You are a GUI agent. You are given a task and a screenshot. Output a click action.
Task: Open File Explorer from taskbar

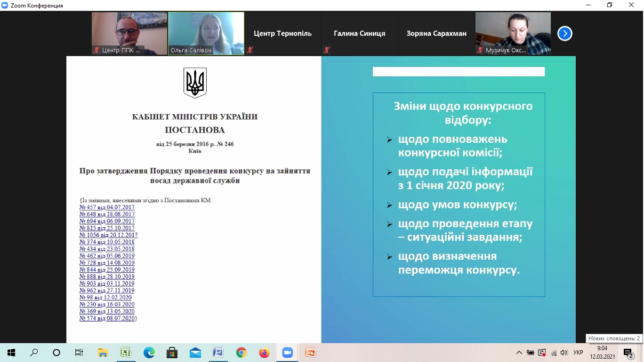pos(103,353)
